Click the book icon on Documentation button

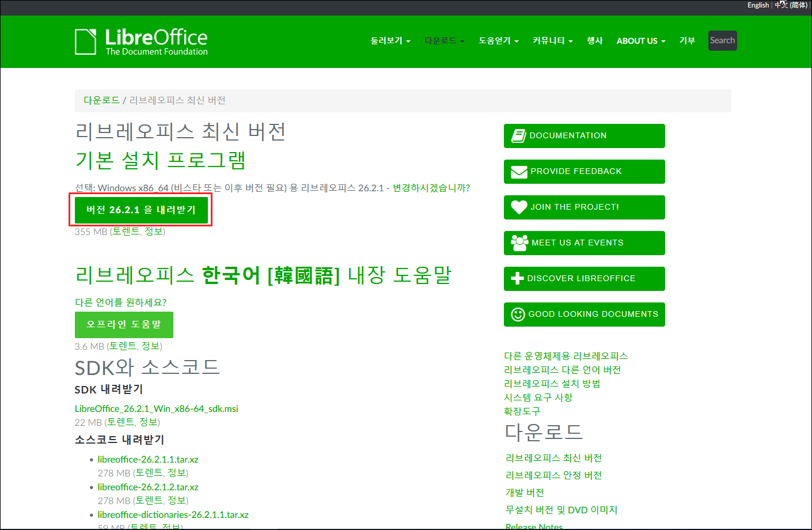[x=519, y=136]
